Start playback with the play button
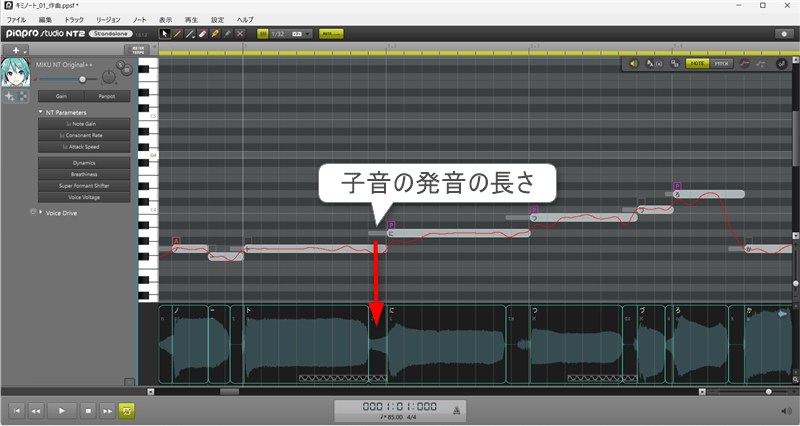This screenshot has height=426, width=800. tap(62, 410)
